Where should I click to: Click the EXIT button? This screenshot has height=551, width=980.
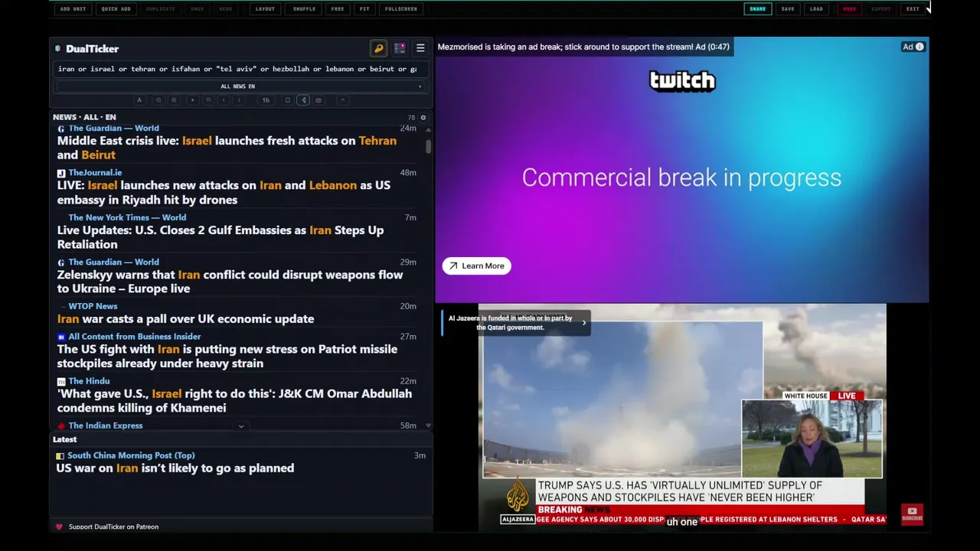click(913, 9)
